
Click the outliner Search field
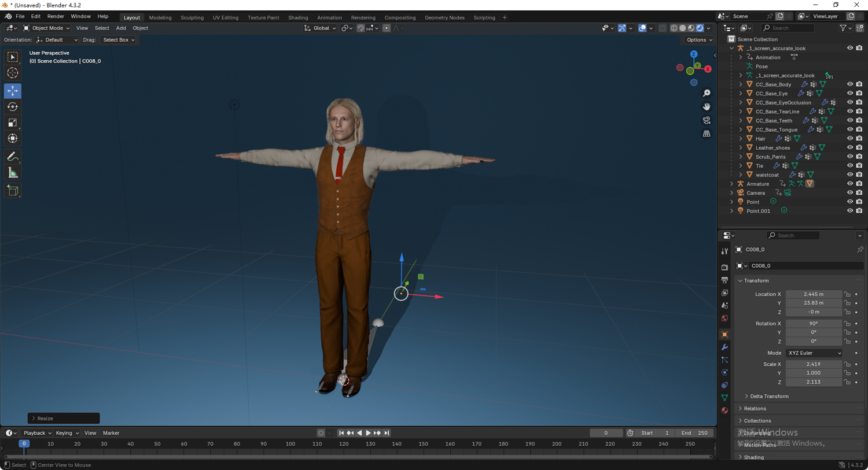click(788, 28)
